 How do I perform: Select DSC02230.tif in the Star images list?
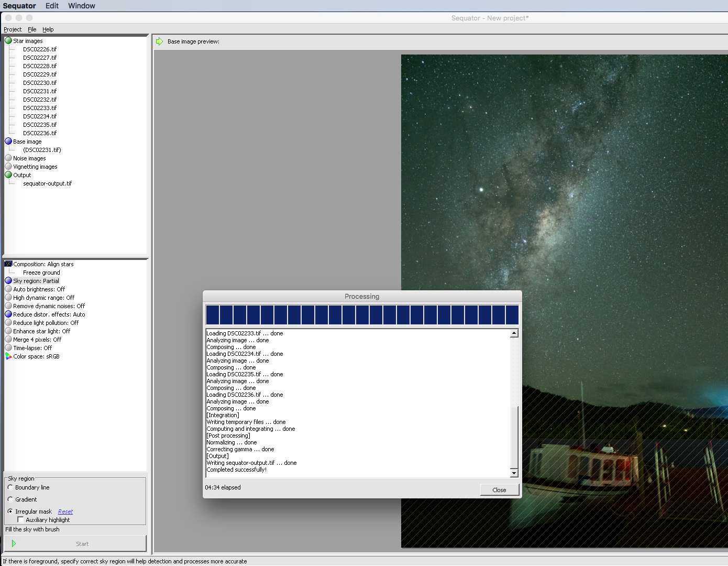39,82
